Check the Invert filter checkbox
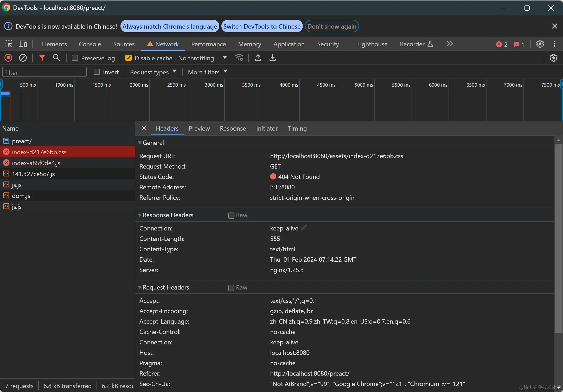 point(97,72)
